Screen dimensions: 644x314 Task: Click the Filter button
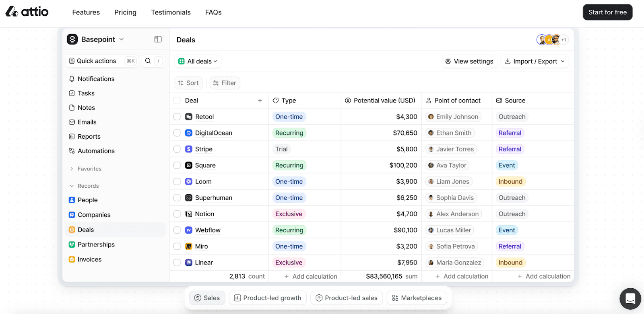click(x=225, y=83)
